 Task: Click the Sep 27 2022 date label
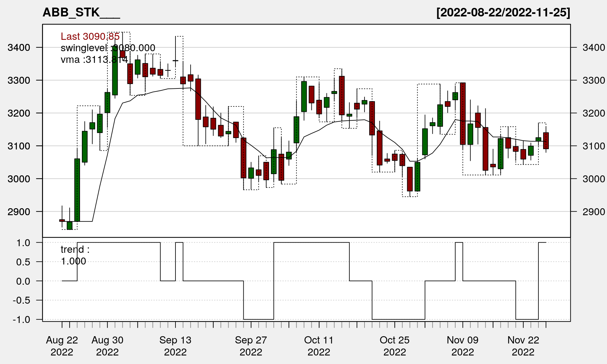(251, 346)
